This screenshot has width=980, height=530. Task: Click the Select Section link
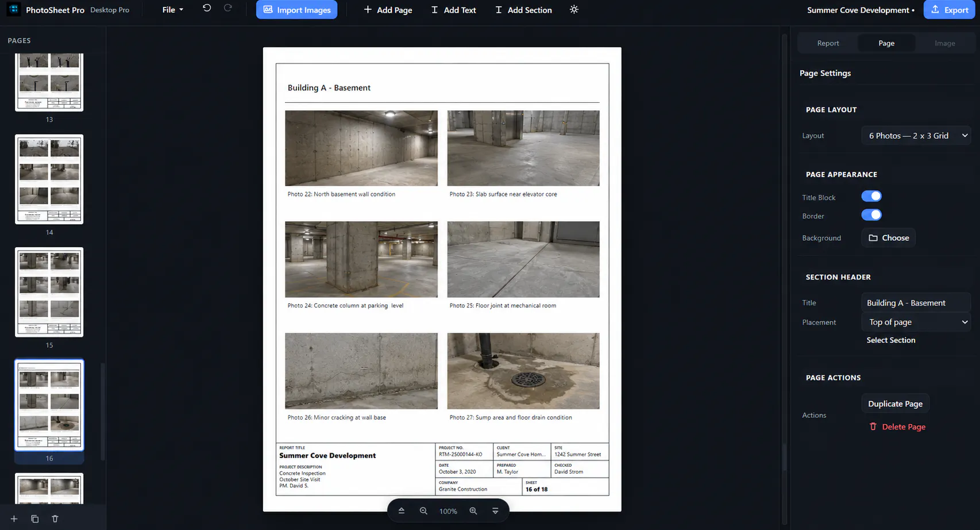point(891,340)
